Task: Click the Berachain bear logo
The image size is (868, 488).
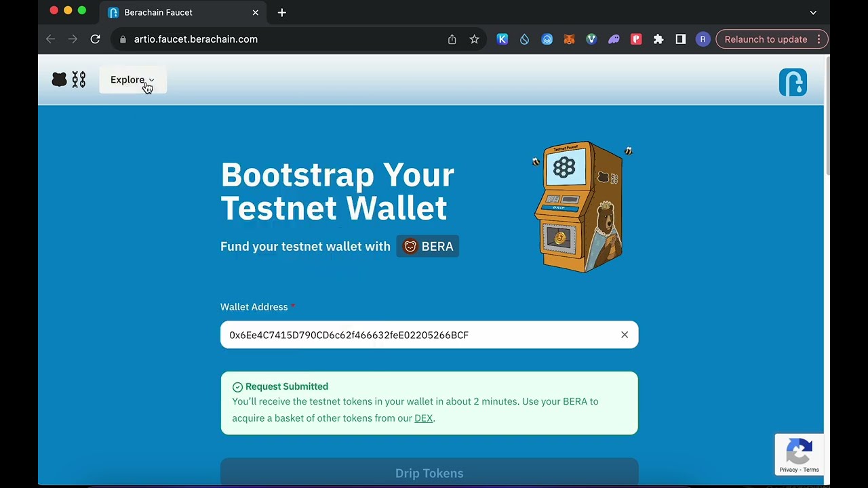Action: pyautogui.click(x=60, y=80)
